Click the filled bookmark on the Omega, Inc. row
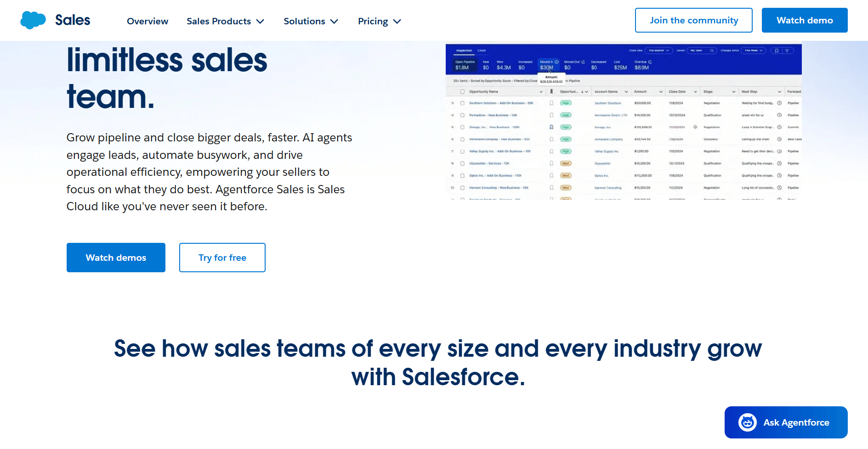This screenshot has height=449, width=868. [551, 127]
